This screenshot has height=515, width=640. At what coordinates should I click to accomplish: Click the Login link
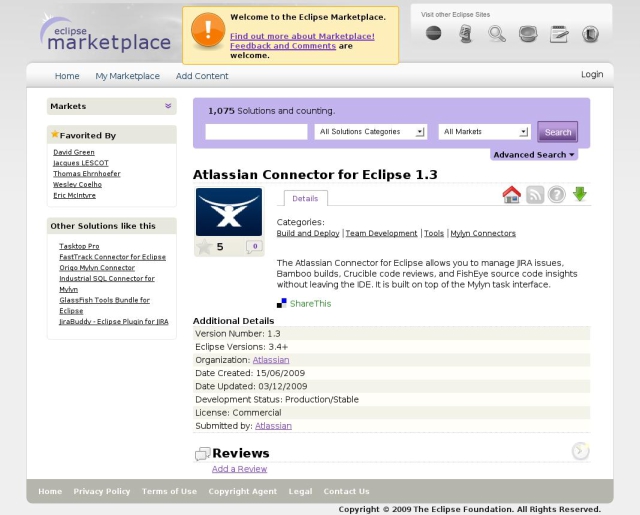tap(592, 74)
